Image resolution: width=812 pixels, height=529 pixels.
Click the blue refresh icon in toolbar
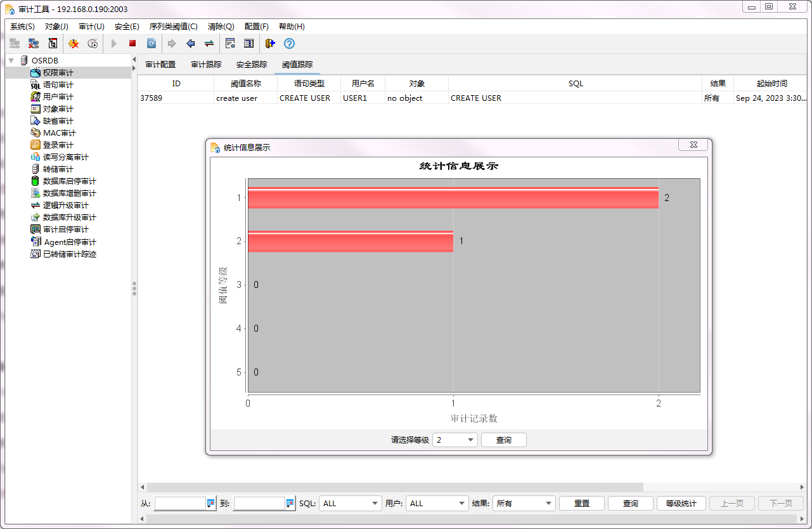coord(151,44)
